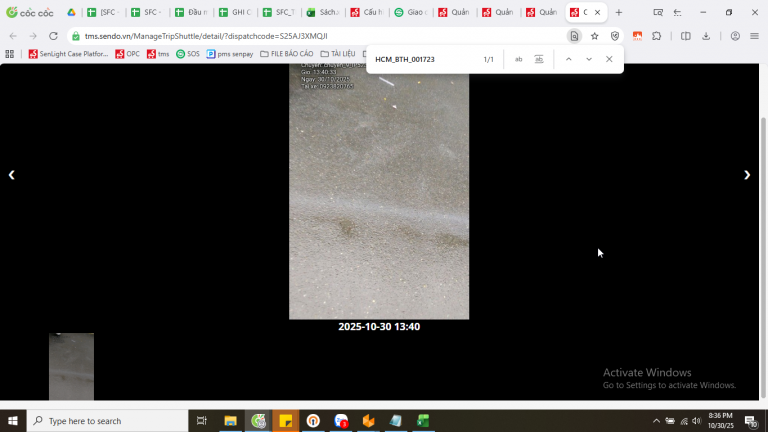Open the orange extension icon

(x=637, y=36)
